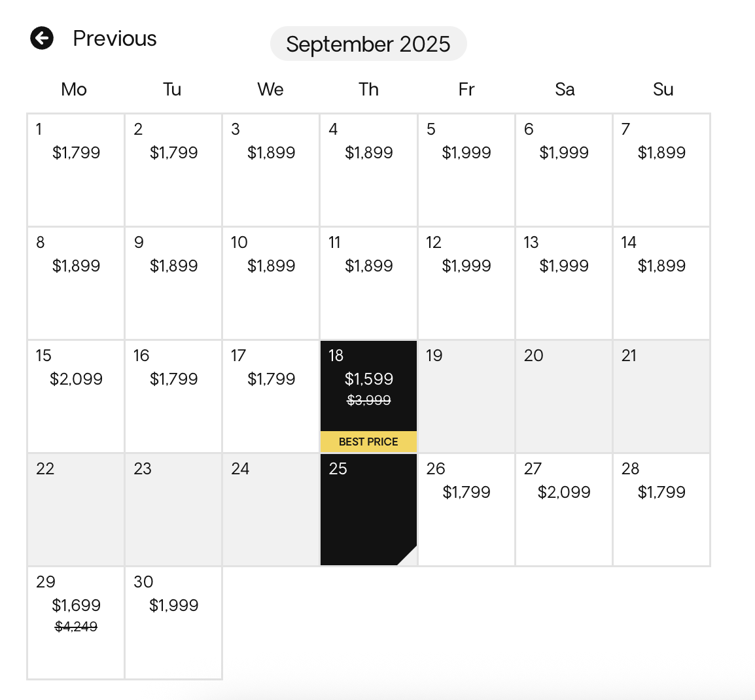This screenshot has height=700, width=755.
Task: Select the highlighted September 25 cell
Action: [368, 510]
